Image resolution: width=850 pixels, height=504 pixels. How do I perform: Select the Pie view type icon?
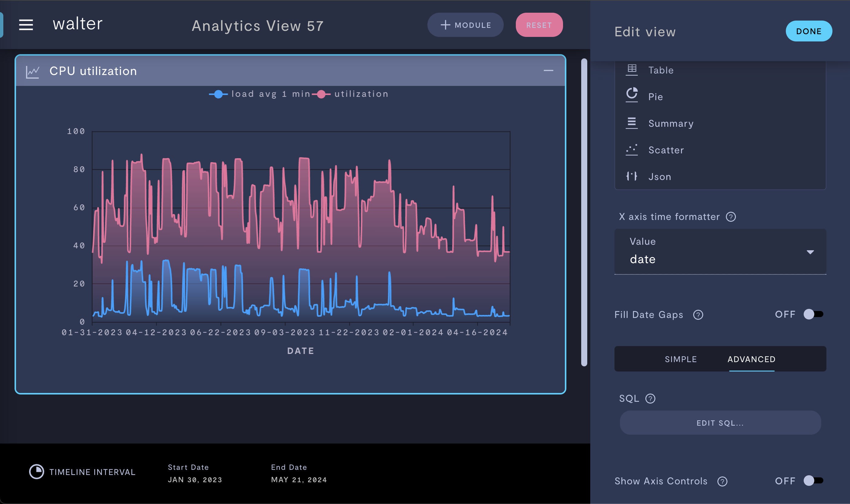(632, 95)
